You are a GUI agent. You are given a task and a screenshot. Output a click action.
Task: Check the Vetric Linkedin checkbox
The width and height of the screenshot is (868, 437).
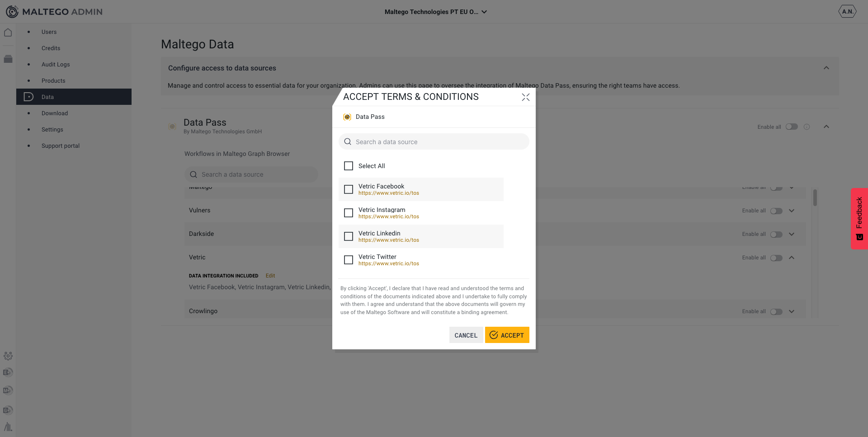click(349, 236)
